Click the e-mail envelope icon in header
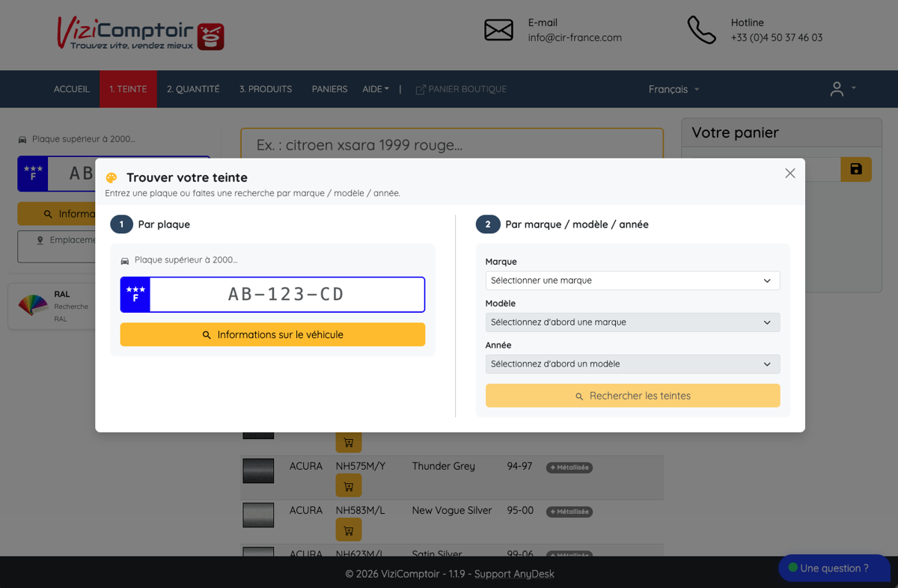This screenshot has height=588, width=898. pos(498,30)
